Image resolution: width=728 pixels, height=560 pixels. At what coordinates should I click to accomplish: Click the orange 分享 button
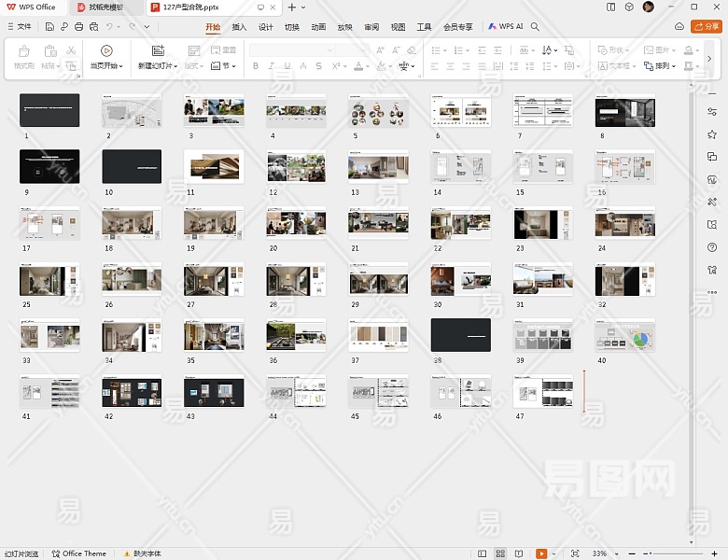point(705,27)
